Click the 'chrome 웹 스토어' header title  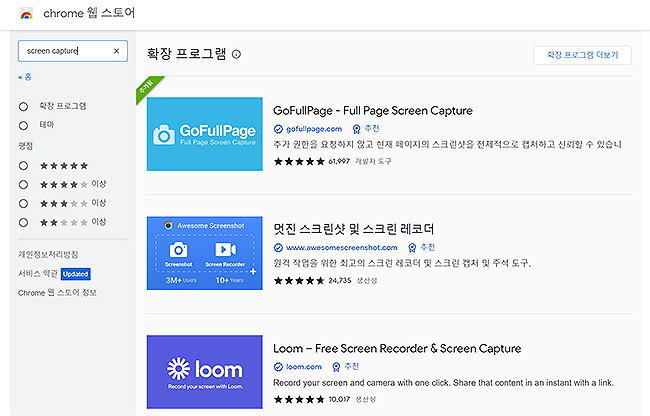click(89, 13)
